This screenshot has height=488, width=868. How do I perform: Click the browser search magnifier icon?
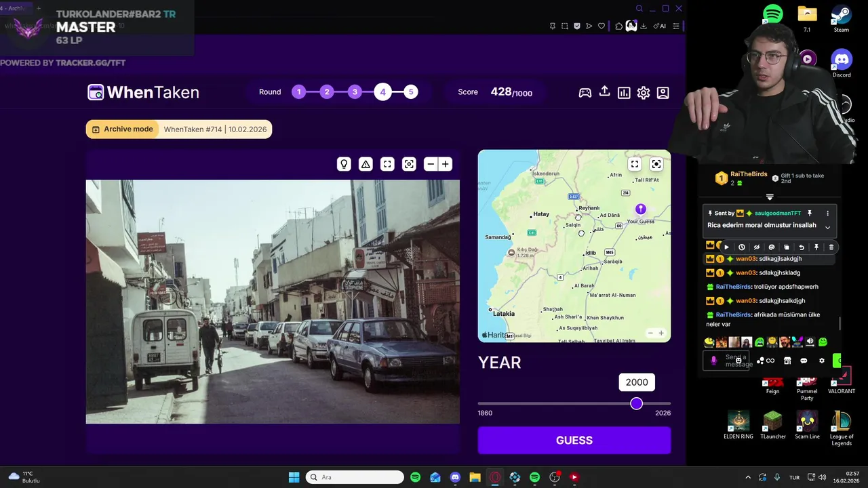tap(639, 8)
